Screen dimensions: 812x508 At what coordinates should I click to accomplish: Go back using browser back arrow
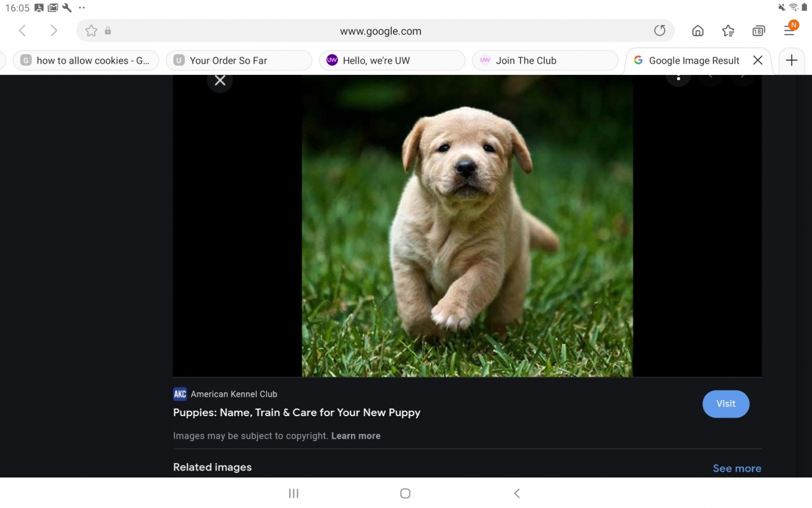pos(22,31)
